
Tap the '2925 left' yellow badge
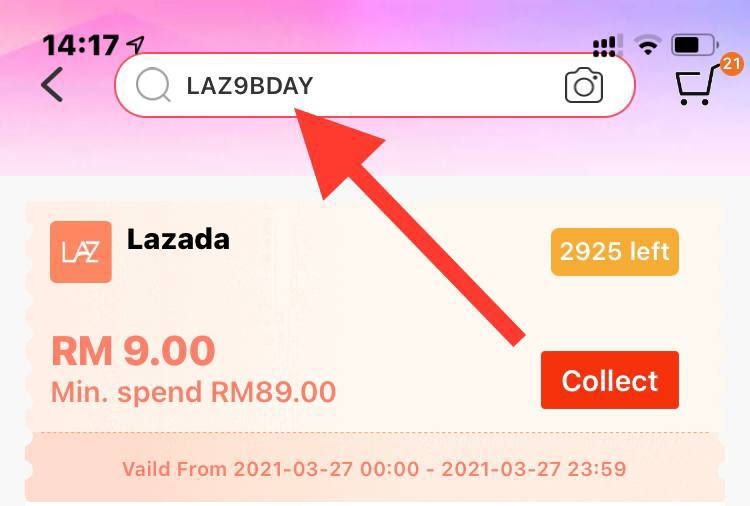(615, 252)
